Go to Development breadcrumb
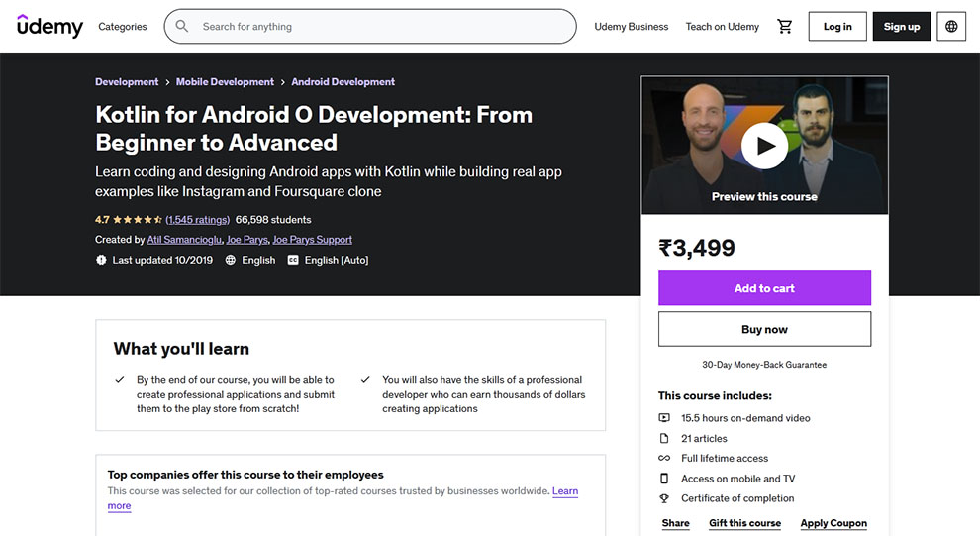Screen dimensions: 980x536 tap(127, 82)
